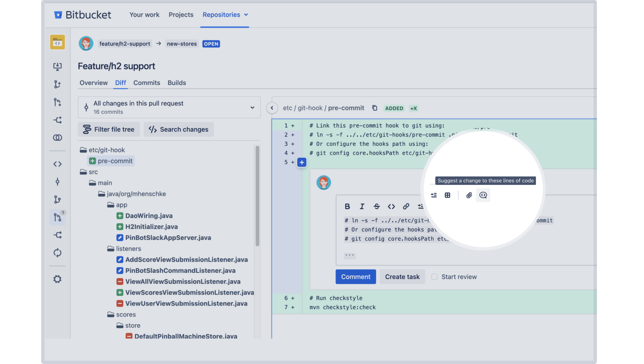Collapse the listeners folder
Image resolution: width=644 pixels, height=364 pixels.
click(x=124, y=249)
